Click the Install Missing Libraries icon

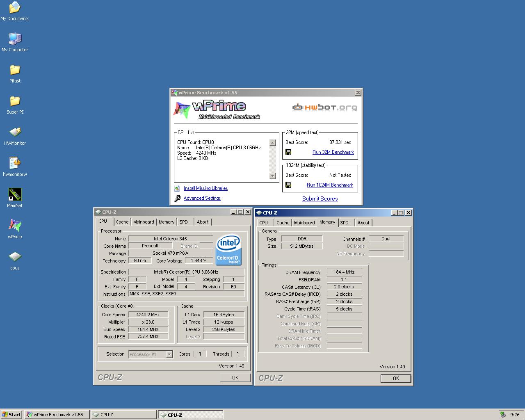coord(177,189)
